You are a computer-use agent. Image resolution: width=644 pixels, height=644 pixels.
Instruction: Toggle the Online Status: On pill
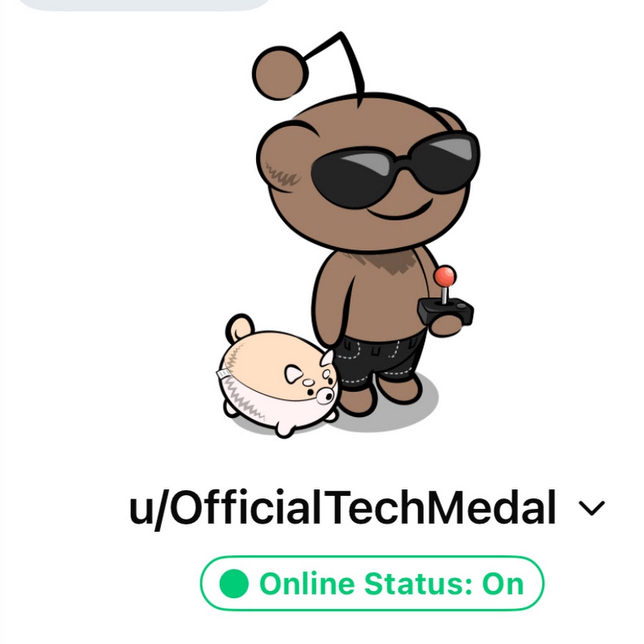click(x=372, y=583)
